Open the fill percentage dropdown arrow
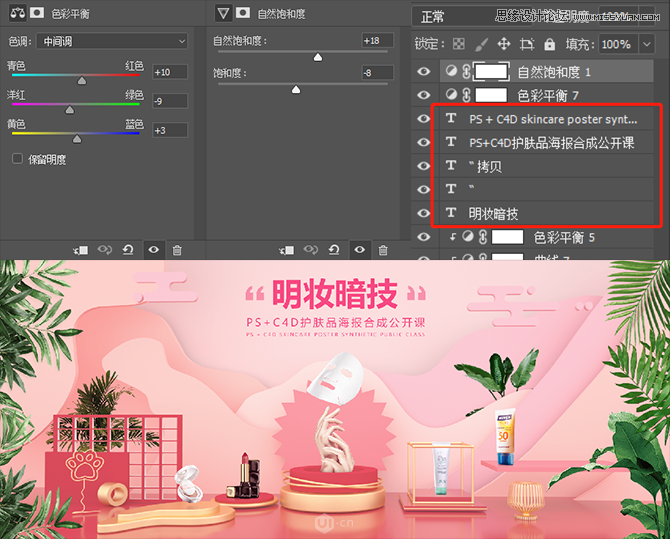This screenshot has height=539, width=670. point(646,44)
